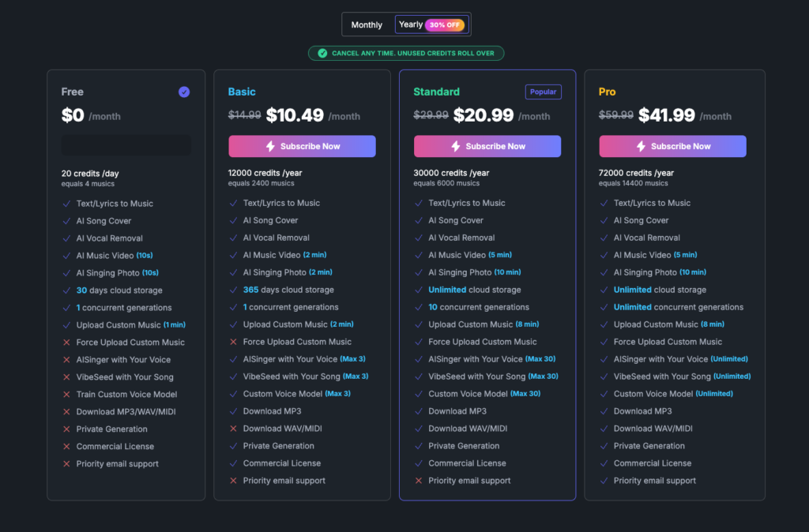
Task: Click the red X beside Standard Priority email support
Action: (419, 481)
